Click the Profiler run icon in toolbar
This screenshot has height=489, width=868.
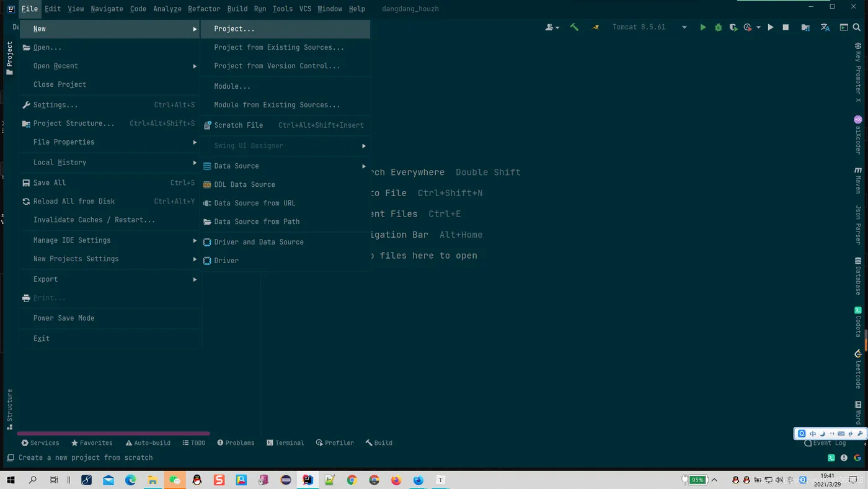(748, 27)
